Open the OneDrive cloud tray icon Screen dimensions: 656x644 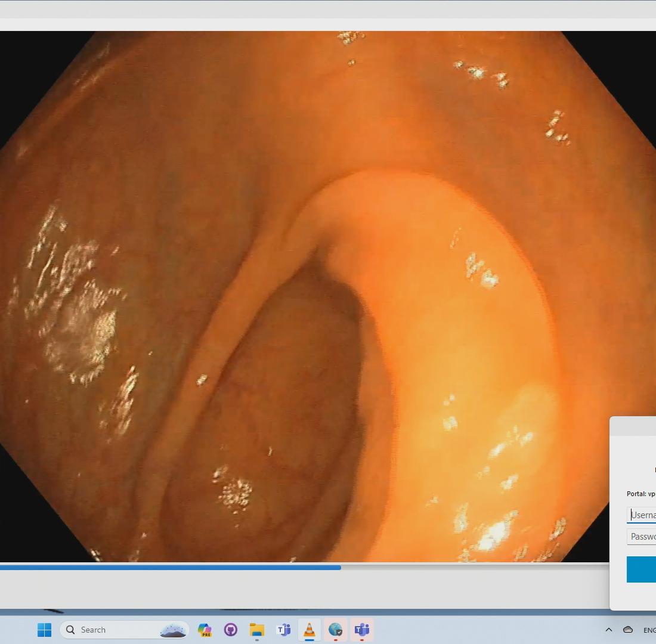click(x=628, y=630)
